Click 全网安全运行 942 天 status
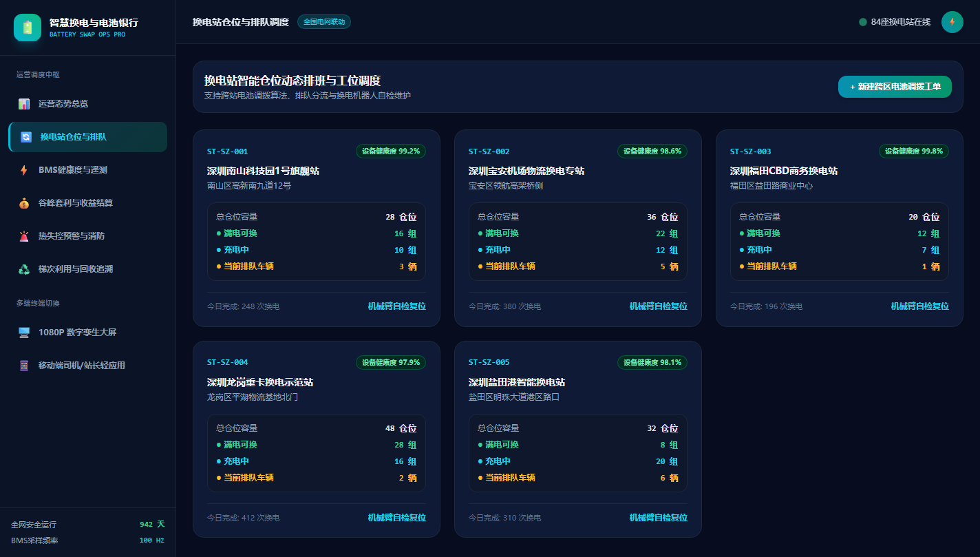This screenshot has width=980, height=557. (87, 525)
